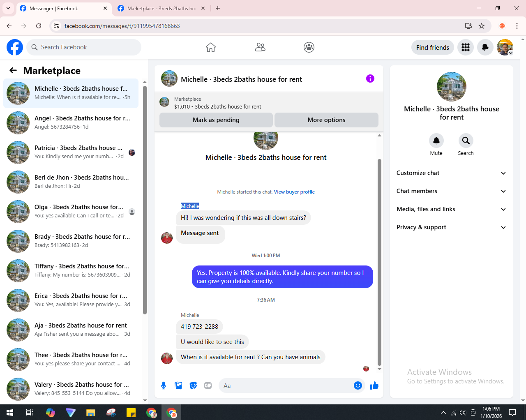Open Sticky Notes from the taskbar
The height and width of the screenshot is (420, 526).
[x=131, y=413]
